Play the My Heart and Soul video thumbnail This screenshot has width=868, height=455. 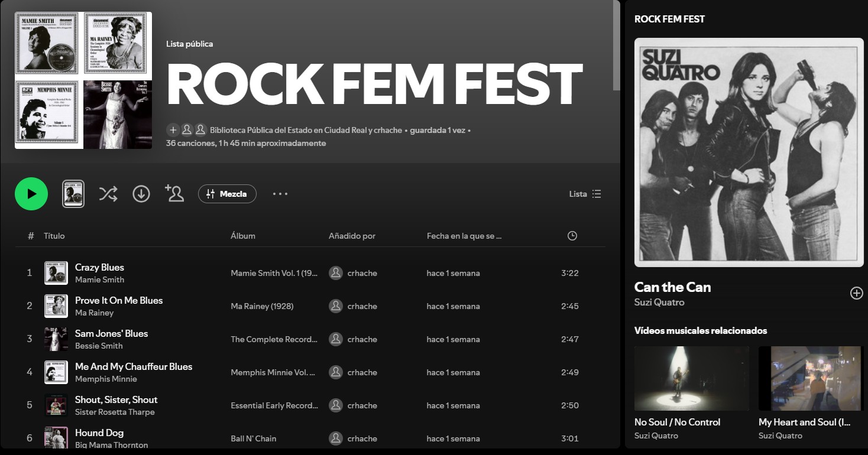(811, 378)
